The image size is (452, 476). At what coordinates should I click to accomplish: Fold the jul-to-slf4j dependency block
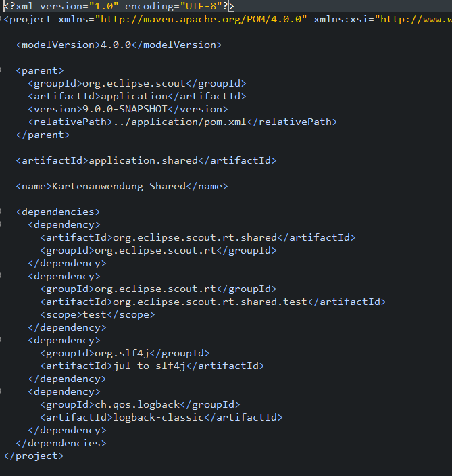pos(1,340)
